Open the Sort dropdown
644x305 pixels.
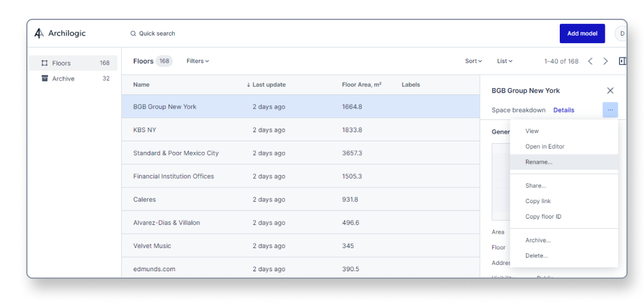474,61
